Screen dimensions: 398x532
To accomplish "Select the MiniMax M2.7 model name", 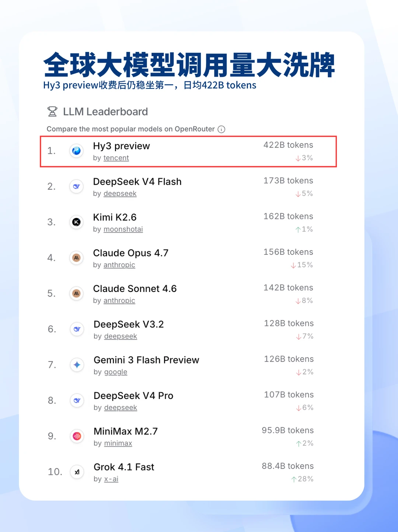I will (x=126, y=431).
